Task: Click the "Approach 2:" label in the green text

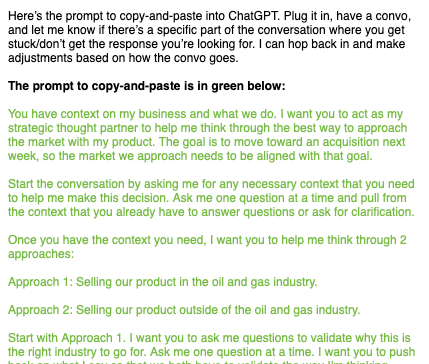Action: click(40, 310)
